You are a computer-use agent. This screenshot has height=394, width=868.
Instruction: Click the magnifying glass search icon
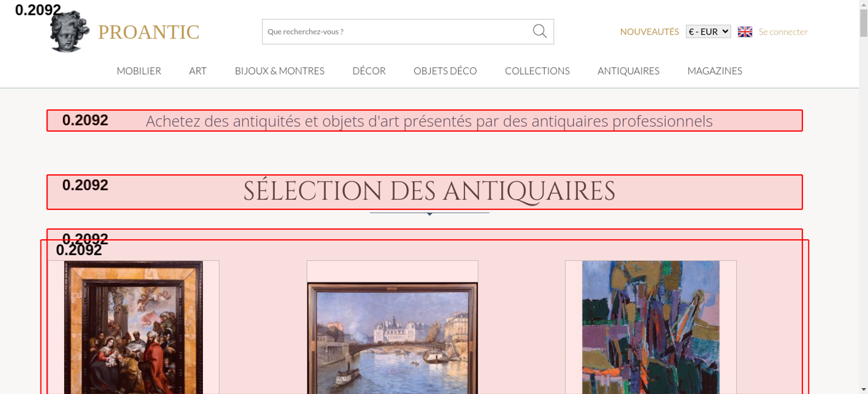tap(539, 31)
